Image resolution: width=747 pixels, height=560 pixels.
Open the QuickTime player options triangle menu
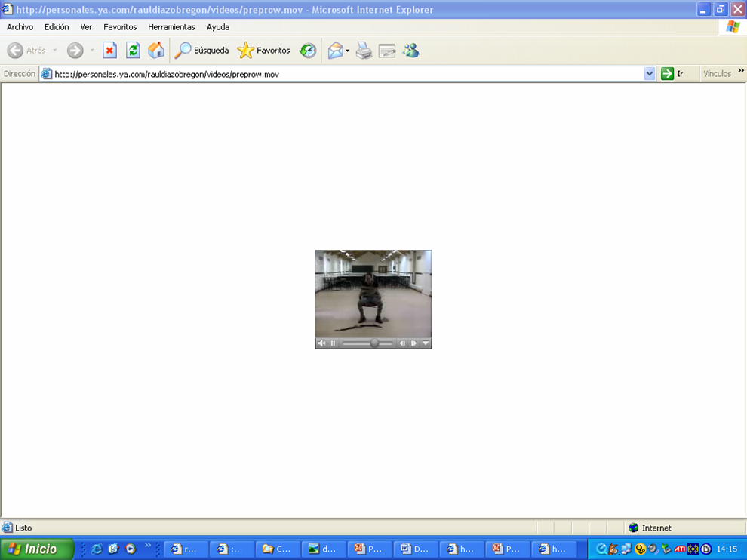click(x=426, y=343)
